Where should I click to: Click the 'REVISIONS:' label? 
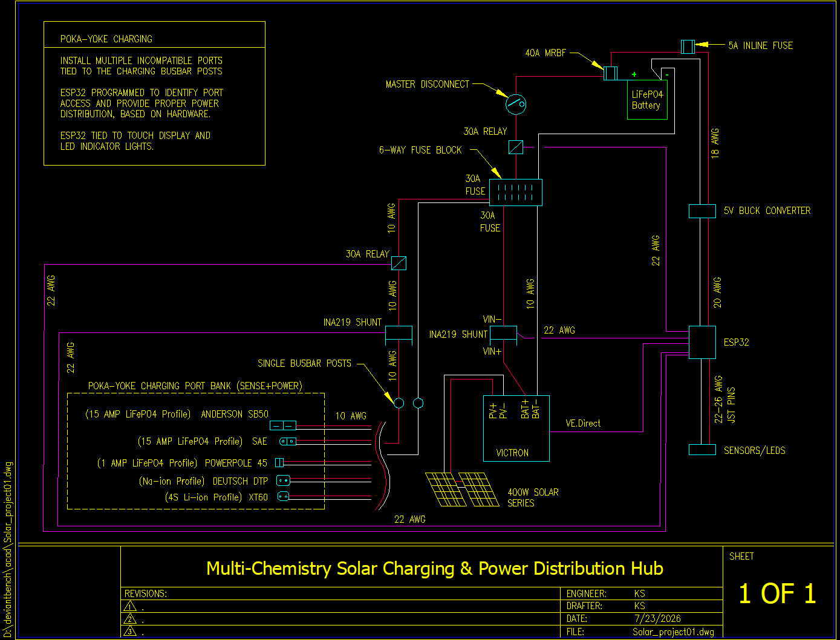pos(146,593)
